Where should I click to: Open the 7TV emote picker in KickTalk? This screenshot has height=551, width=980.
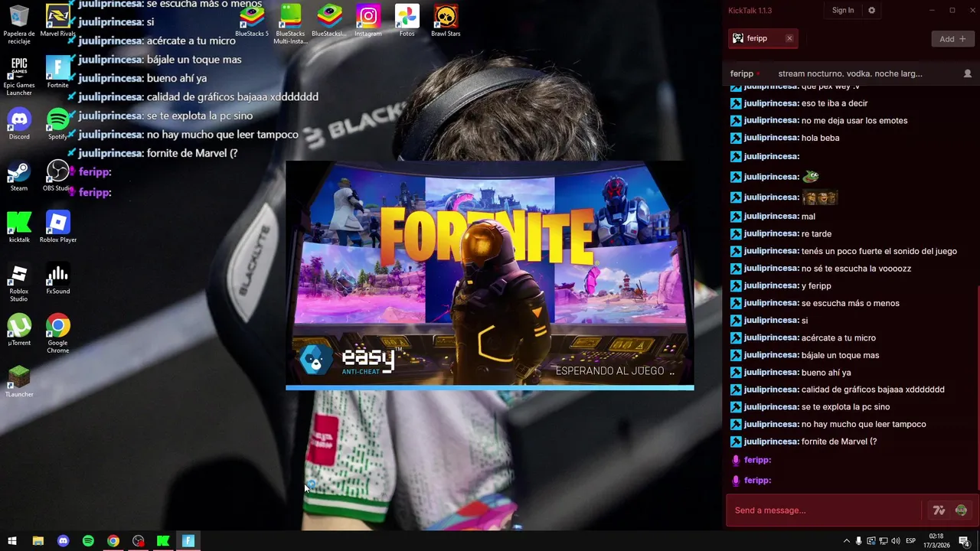(939, 510)
